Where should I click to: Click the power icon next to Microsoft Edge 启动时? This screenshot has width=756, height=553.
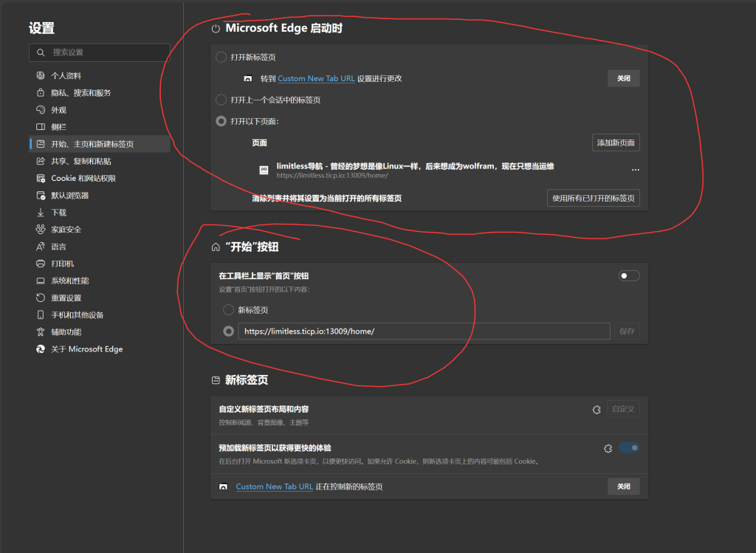[216, 29]
